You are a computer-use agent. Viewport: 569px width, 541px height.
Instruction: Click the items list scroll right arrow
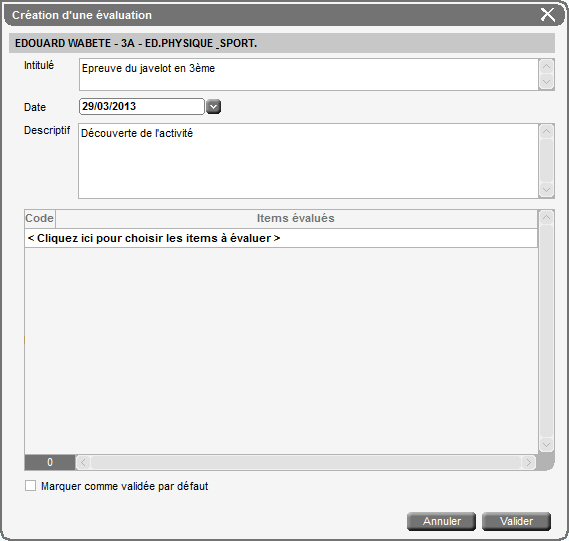point(528,462)
